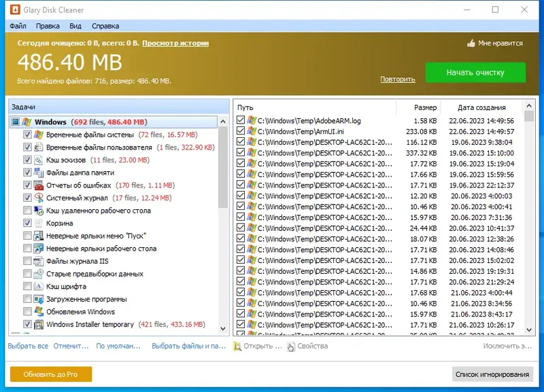Click the Корзина recycle bin icon
544x392 pixels.
(x=39, y=224)
